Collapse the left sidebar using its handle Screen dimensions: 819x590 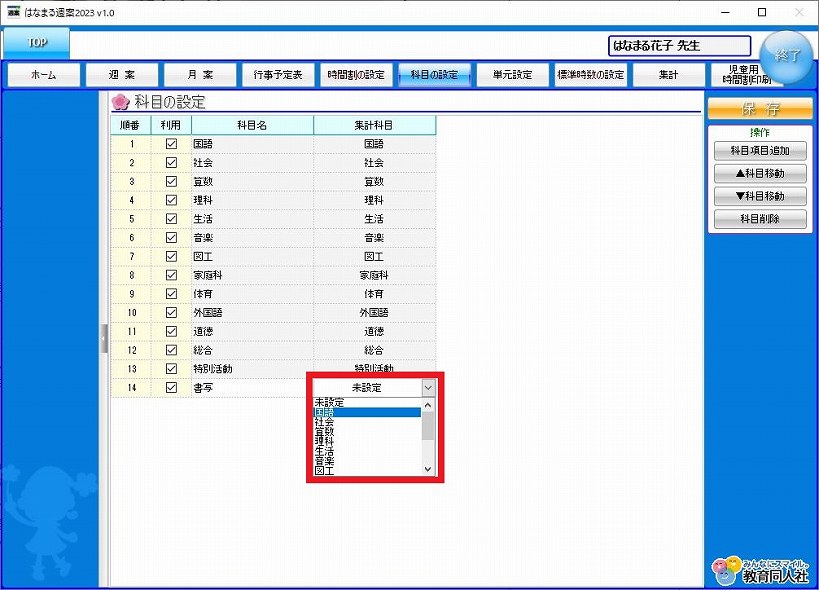[103, 338]
